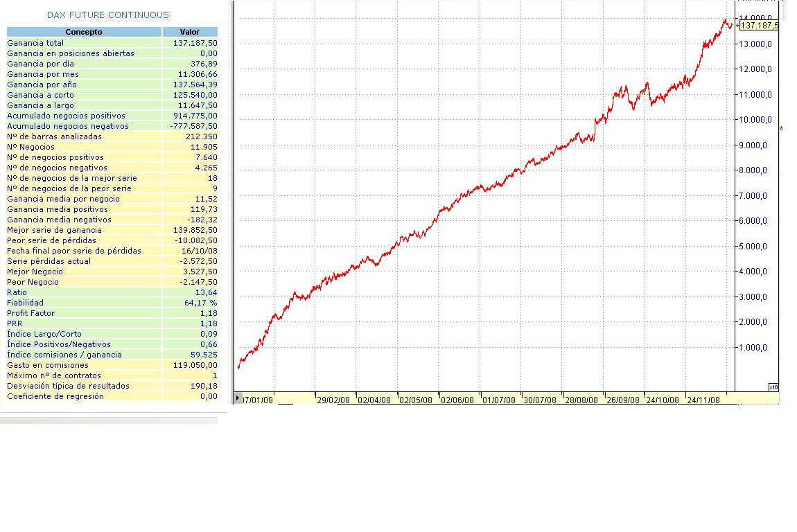This screenshot has height=532, width=797.
Task: Click the value 139.852,50
Action: (195, 230)
